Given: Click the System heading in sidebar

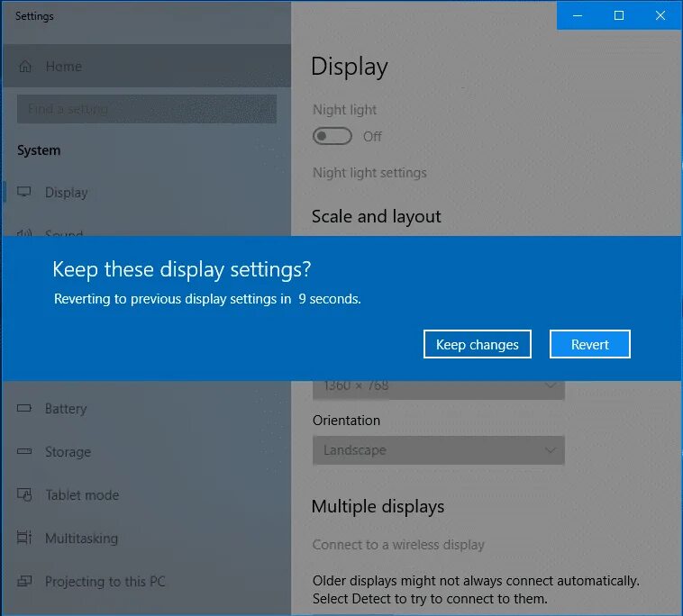Looking at the screenshot, I should point(39,150).
